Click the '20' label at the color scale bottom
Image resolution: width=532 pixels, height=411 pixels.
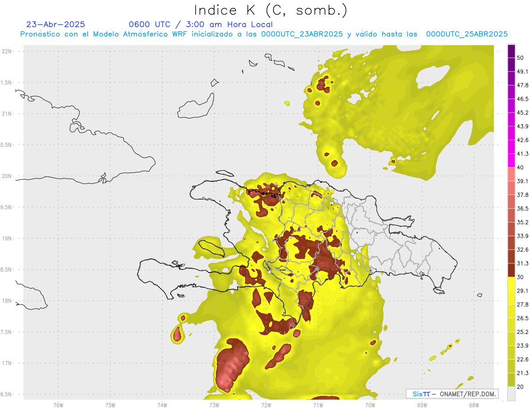520,387
